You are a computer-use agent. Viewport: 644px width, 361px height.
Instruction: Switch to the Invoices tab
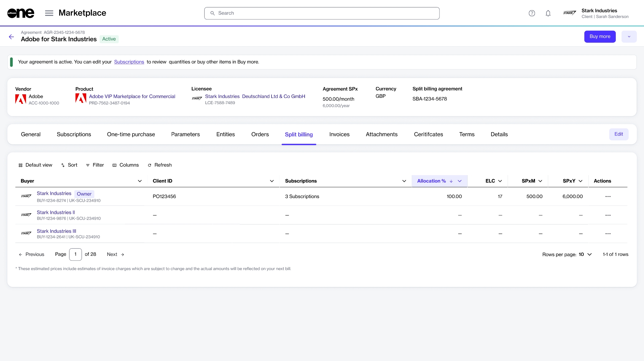[339, 134]
